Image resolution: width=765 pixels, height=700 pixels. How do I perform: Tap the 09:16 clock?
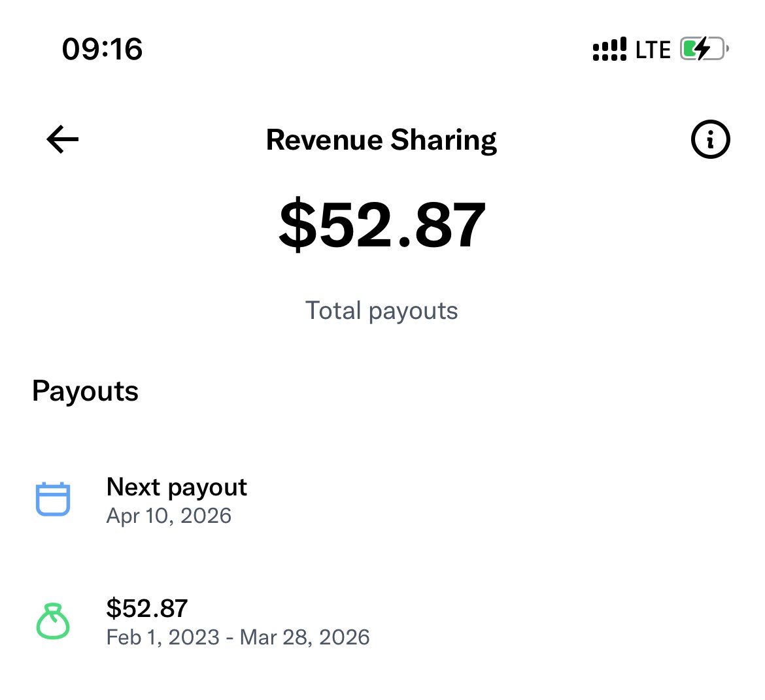pyautogui.click(x=102, y=49)
